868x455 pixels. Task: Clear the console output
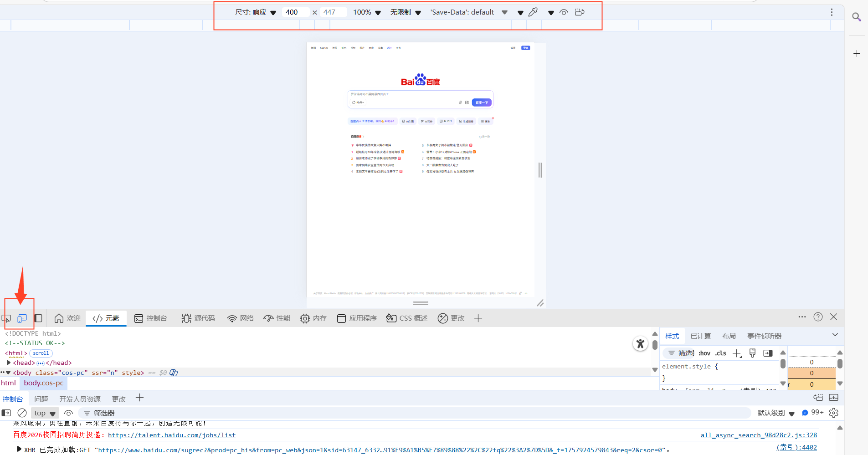21,413
